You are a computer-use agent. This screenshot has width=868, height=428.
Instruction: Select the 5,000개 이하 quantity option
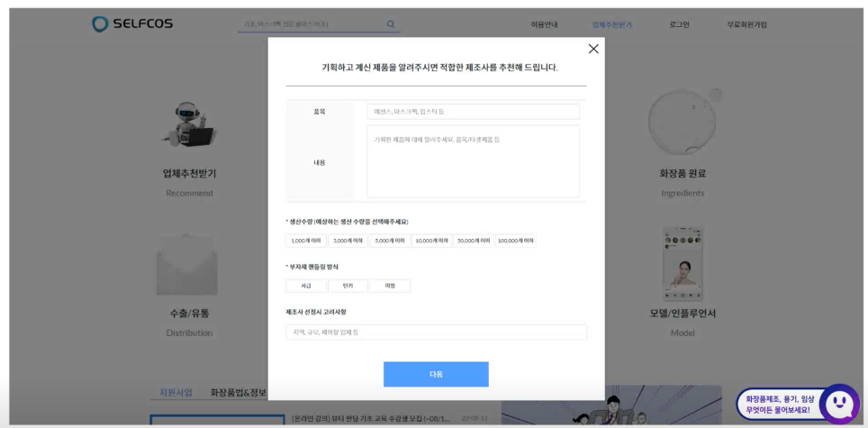click(390, 241)
